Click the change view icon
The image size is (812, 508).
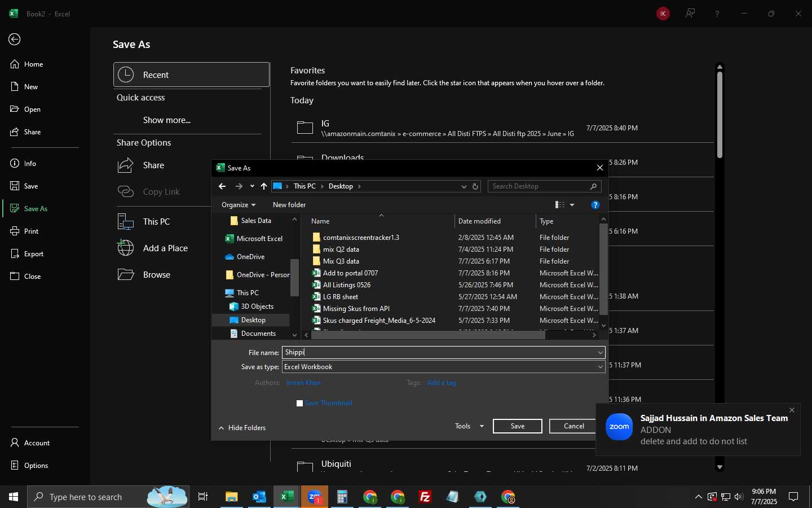click(x=560, y=205)
